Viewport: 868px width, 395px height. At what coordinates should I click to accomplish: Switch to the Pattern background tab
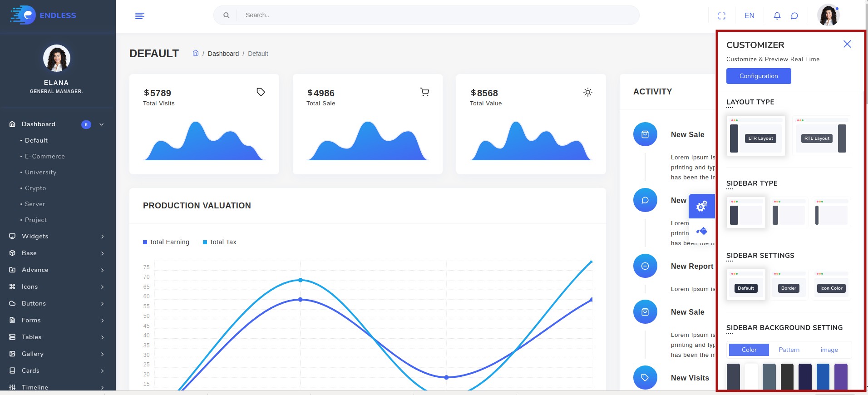(x=789, y=350)
